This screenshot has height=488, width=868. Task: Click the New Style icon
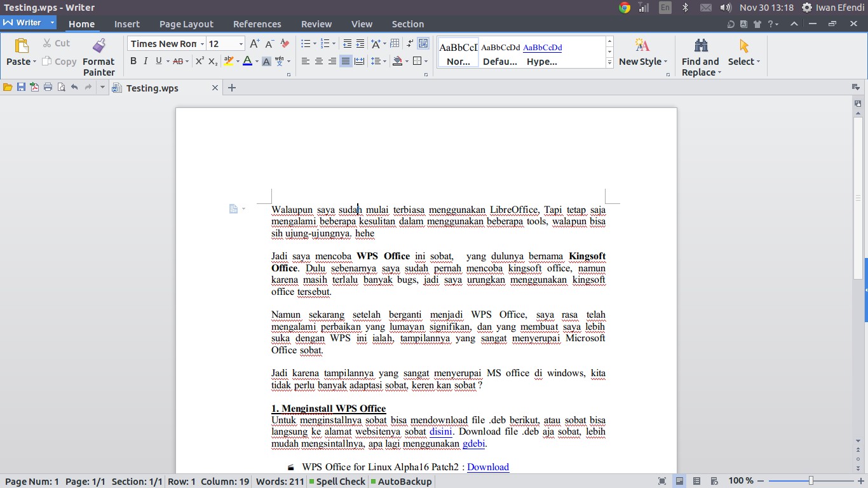tap(642, 45)
